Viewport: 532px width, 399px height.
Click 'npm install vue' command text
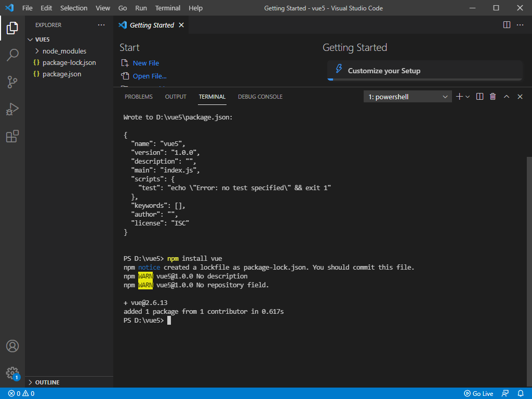coord(194,259)
